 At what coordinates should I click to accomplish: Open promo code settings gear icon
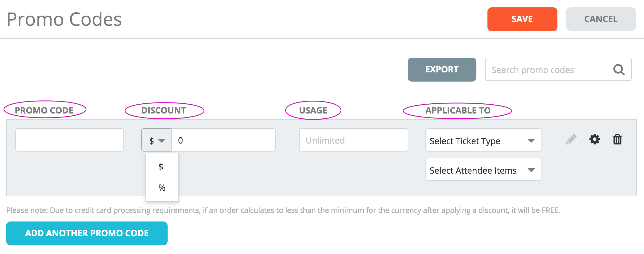pyautogui.click(x=595, y=139)
